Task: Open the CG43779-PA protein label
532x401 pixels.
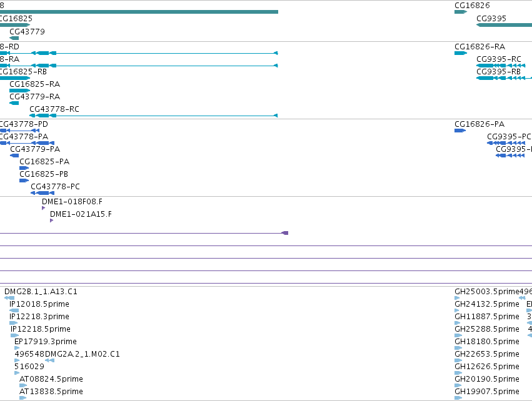Action: coord(35,149)
